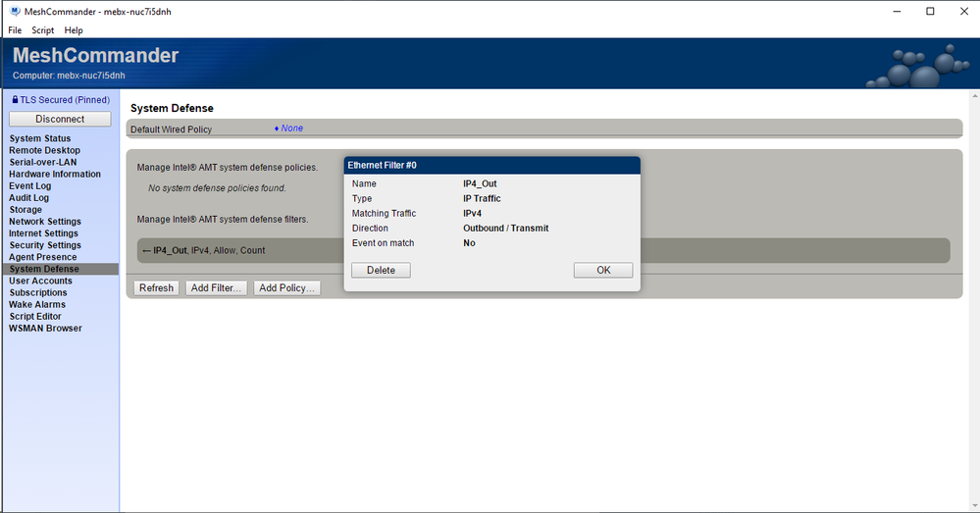Image resolution: width=980 pixels, height=513 pixels.
Task: Click the Refresh button
Action: pos(156,288)
